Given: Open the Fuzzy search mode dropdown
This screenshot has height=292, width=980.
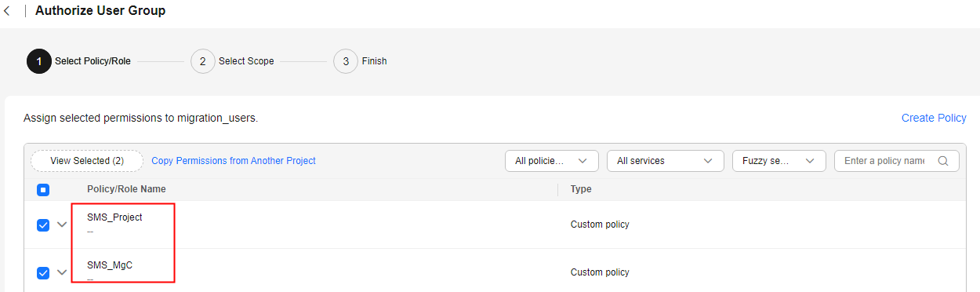Looking at the screenshot, I should click(x=779, y=161).
